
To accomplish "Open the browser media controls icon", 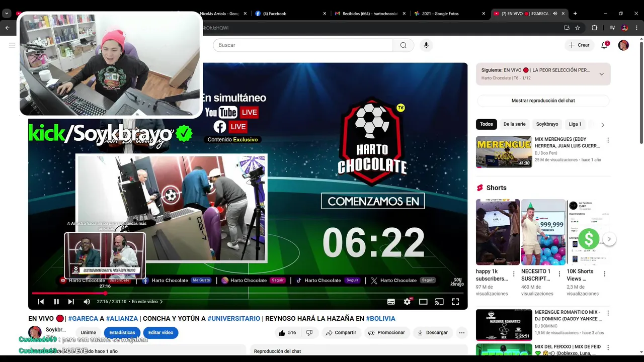I will pos(612,28).
